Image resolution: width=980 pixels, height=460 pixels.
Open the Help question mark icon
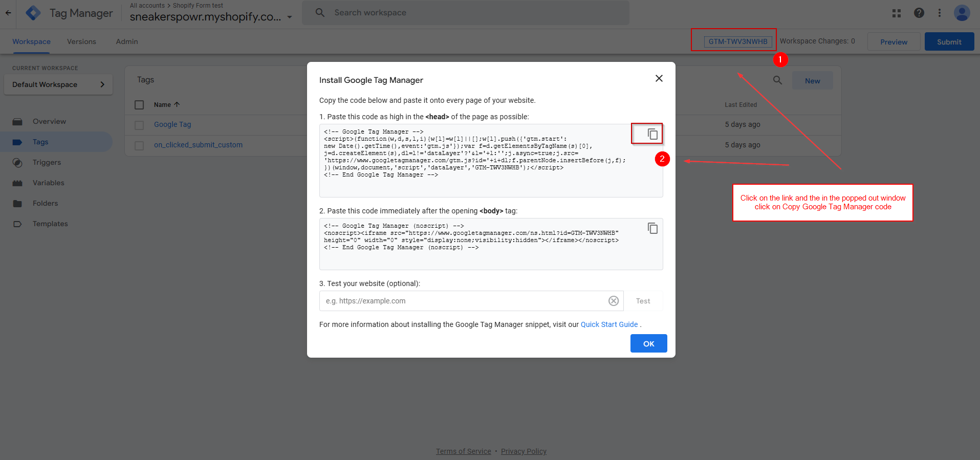click(x=919, y=13)
